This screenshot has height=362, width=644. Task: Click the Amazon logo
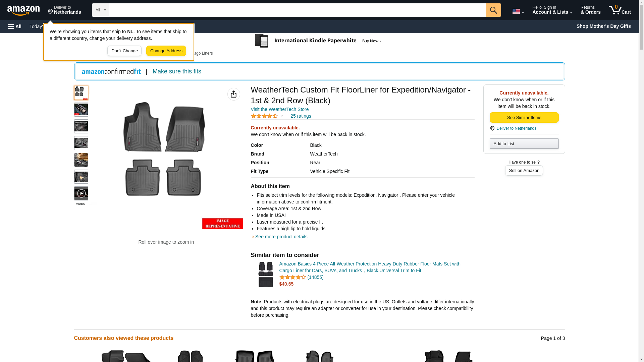click(23, 10)
